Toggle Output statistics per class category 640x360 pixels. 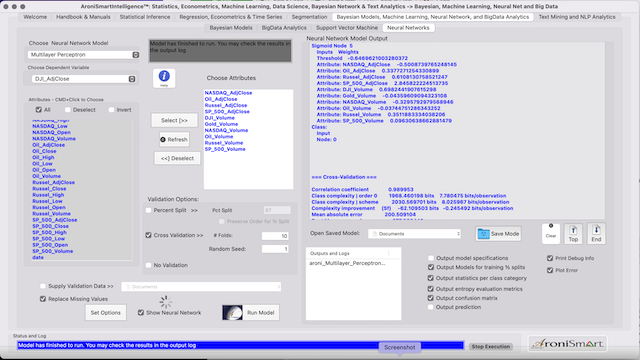click(431, 278)
